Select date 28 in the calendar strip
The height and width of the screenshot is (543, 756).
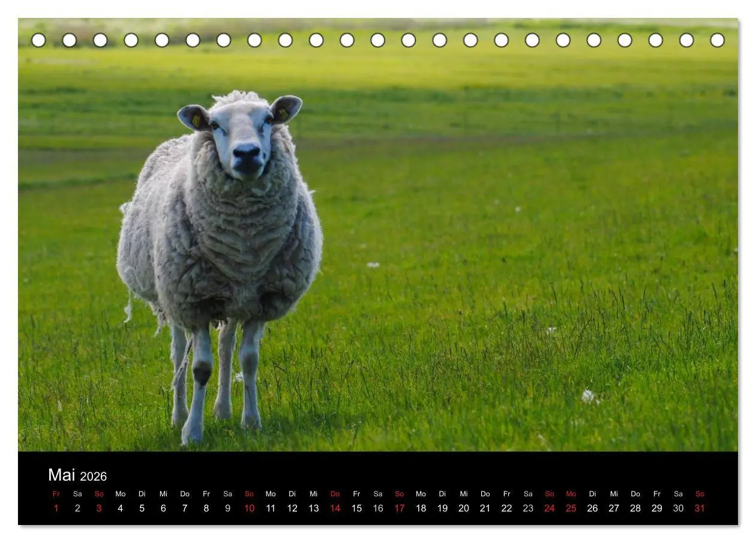pyautogui.click(x=635, y=509)
